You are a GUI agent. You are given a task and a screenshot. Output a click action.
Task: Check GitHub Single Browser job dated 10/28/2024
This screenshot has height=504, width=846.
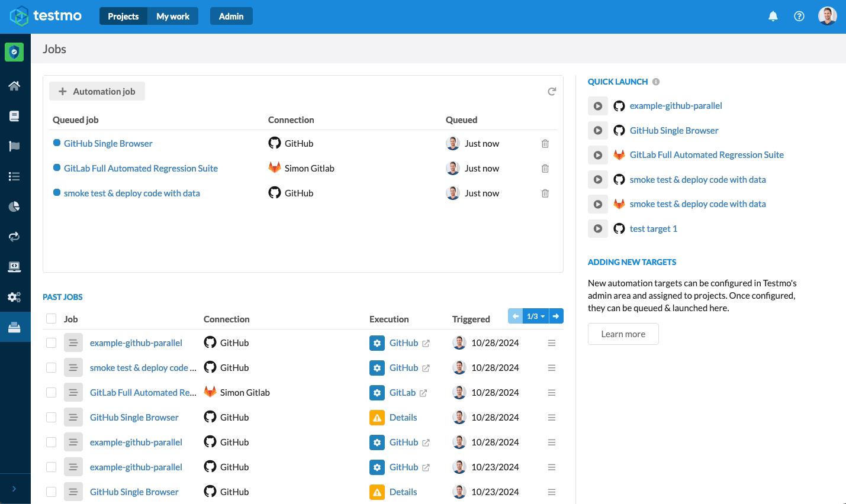[x=51, y=418]
